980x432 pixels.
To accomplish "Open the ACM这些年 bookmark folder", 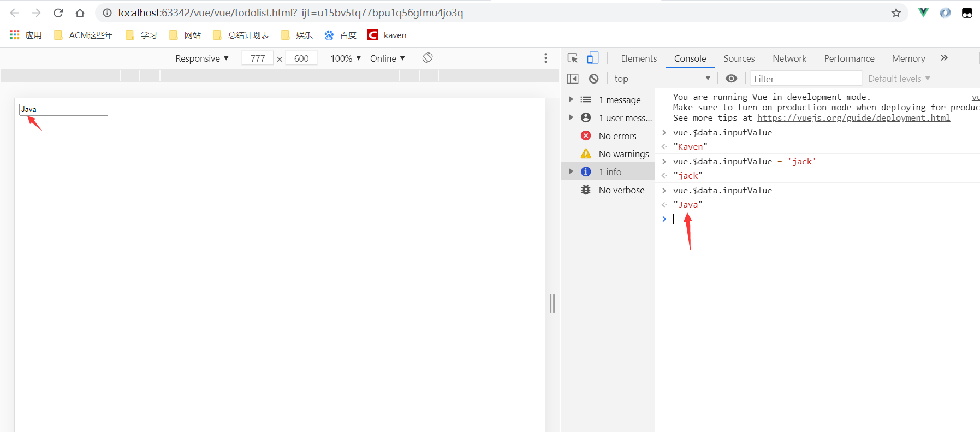I will [84, 35].
